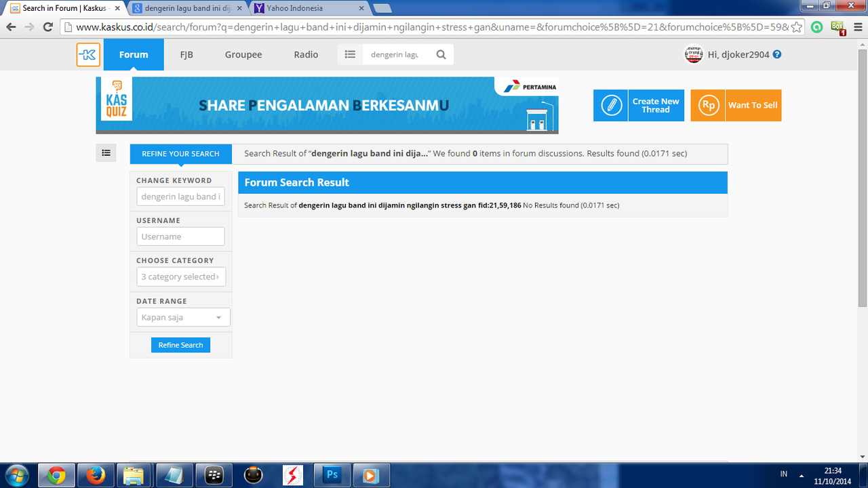Open the 3 category selected dropdown
Image resolution: width=868 pixels, height=488 pixels.
[181, 277]
